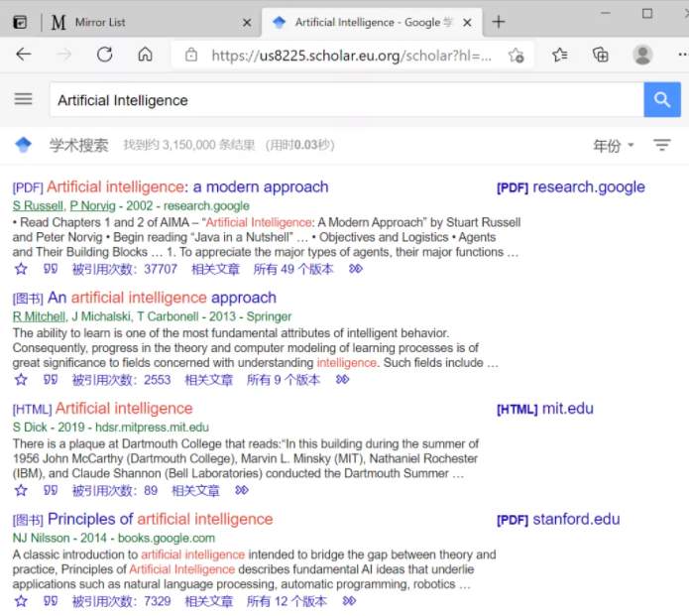Star the Mitchell Springer book result

click(21, 380)
